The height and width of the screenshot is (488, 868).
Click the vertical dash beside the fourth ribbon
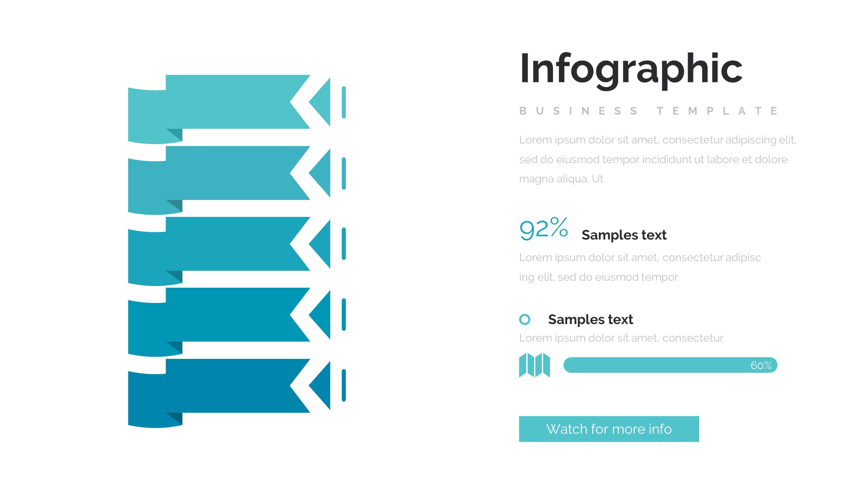(x=344, y=314)
